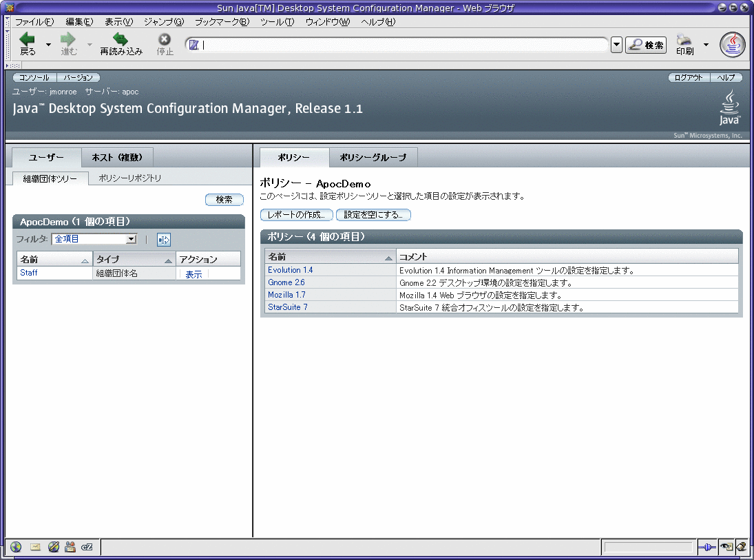Viewport: 754px width, 560px height.
Task: Click the アクション column header
Action: pos(208,259)
